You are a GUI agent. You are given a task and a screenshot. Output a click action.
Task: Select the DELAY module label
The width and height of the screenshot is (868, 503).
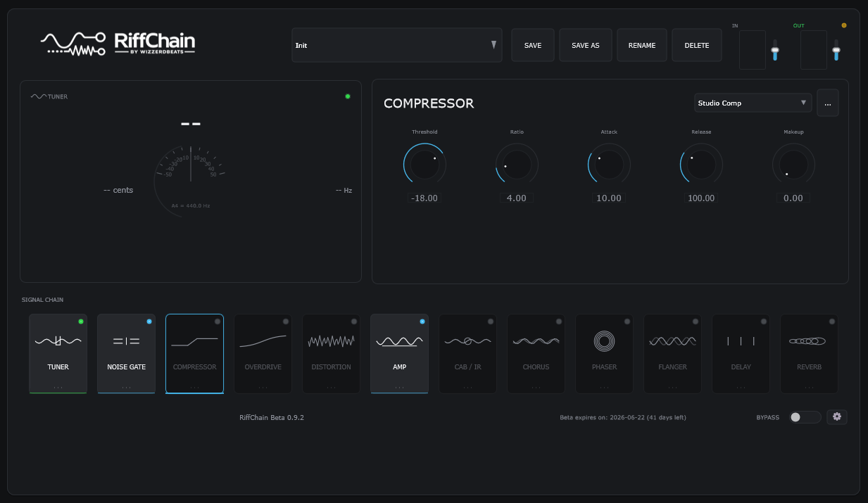click(x=741, y=367)
